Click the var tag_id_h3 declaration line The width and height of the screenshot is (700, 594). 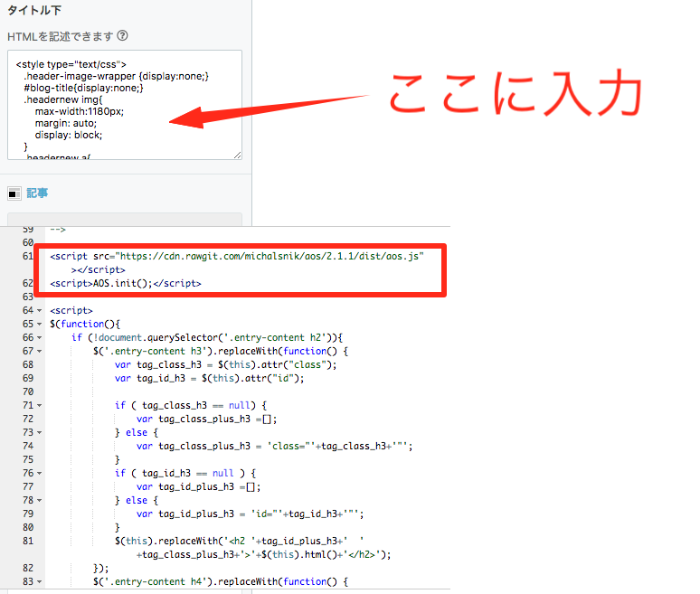pos(210,379)
